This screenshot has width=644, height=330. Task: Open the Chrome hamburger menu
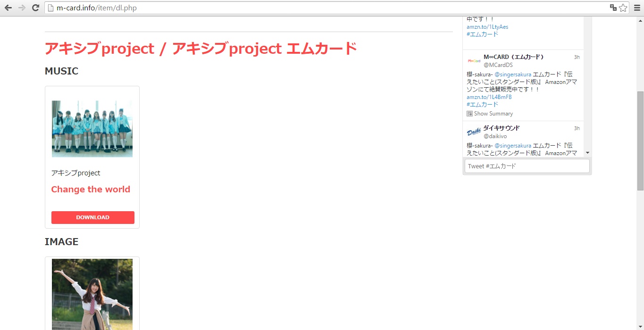pyautogui.click(x=636, y=8)
